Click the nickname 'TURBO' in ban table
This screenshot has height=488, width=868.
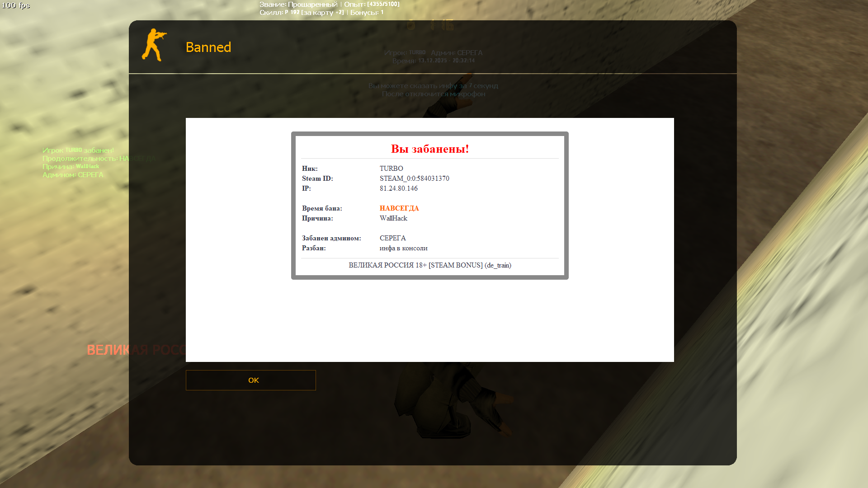pyautogui.click(x=391, y=169)
